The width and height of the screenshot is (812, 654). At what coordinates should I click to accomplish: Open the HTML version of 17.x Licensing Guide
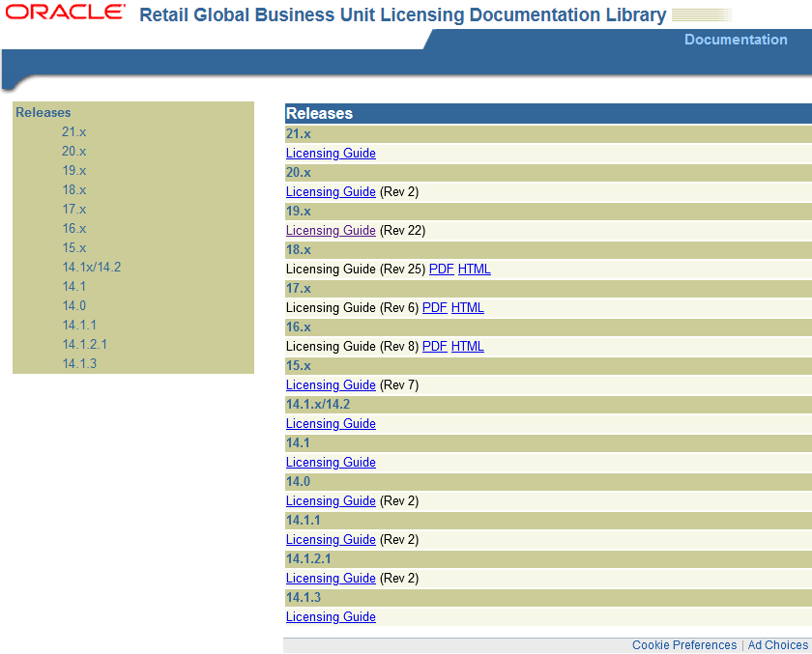click(467, 307)
